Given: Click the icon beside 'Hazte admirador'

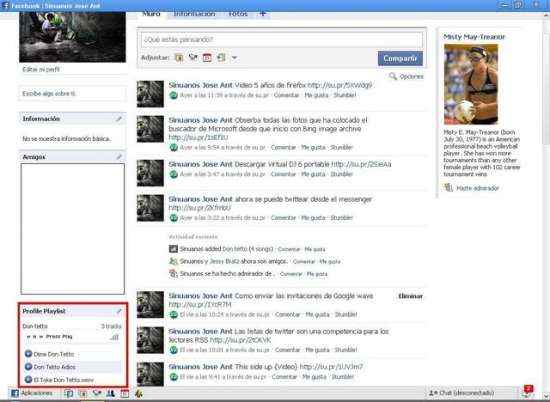Looking at the screenshot, I should [x=448, y=188].
